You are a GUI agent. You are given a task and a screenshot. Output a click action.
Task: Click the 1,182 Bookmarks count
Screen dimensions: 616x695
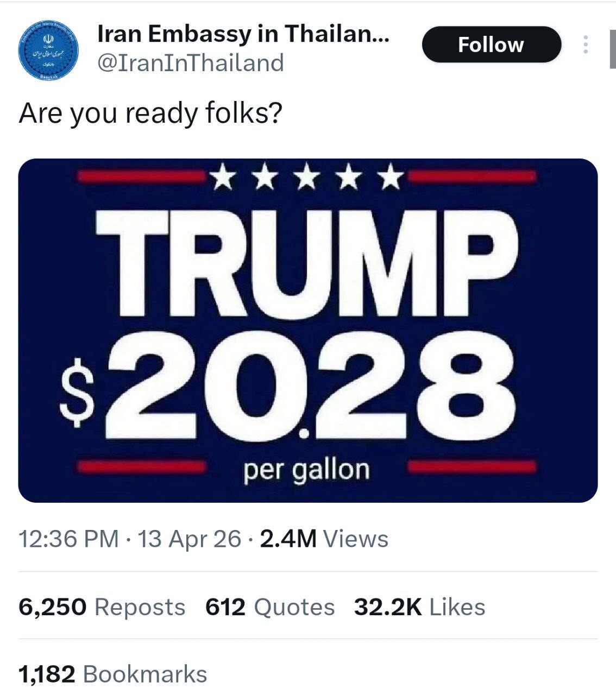pyautogui.click(x=112, y=674)
